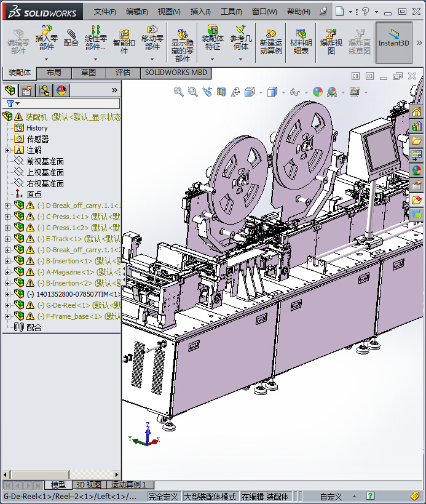Click the Smart Fasteners (智能扣件) tool
Image resolution: width=426 pixels, height=504 pixels.
click(124, 41)
